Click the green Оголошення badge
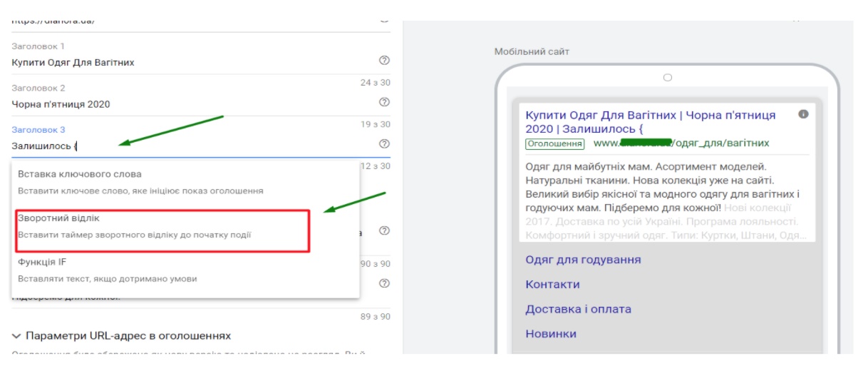 point(554,143)
